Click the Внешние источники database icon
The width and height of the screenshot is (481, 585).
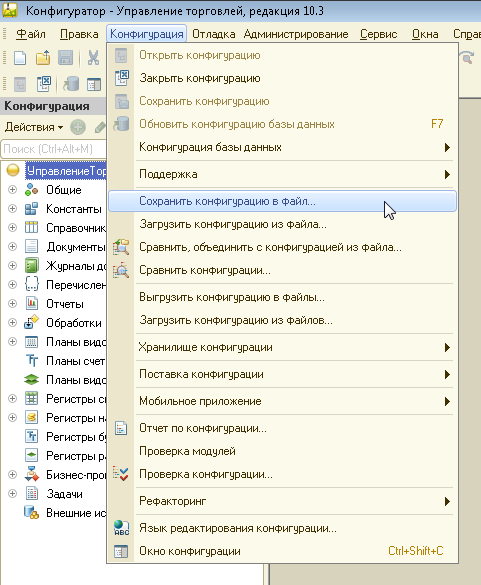click(31, 512)
